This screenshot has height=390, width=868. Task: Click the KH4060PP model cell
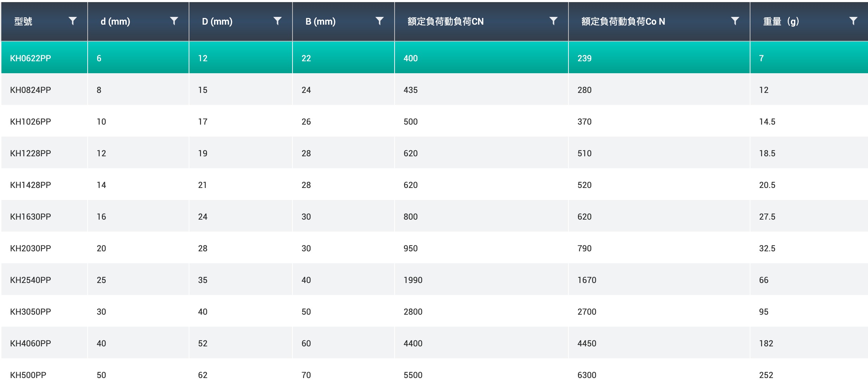(31, 343)
